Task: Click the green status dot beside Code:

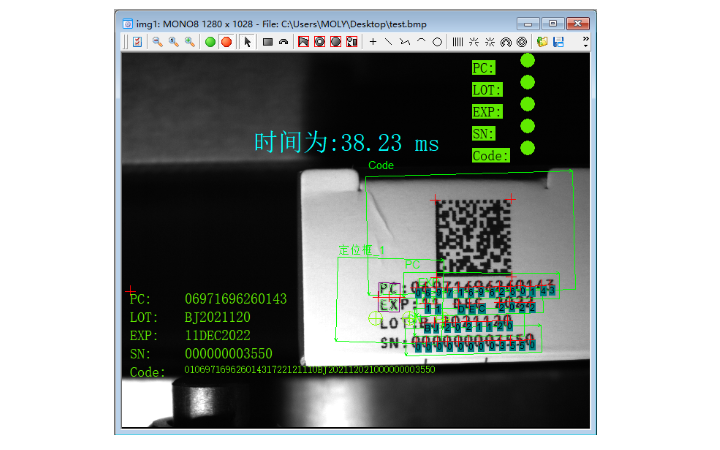Action: [528, 148]
